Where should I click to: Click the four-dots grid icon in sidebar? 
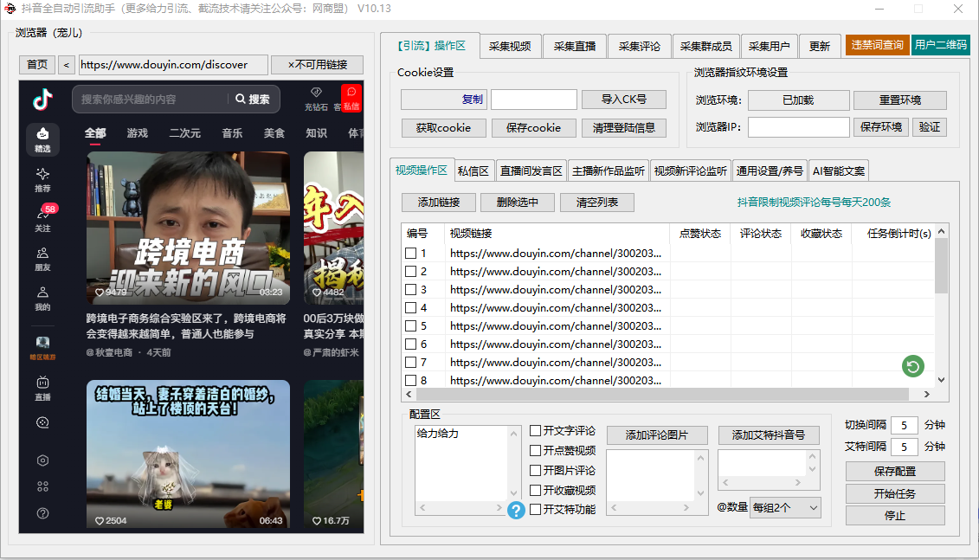[42, 486]
